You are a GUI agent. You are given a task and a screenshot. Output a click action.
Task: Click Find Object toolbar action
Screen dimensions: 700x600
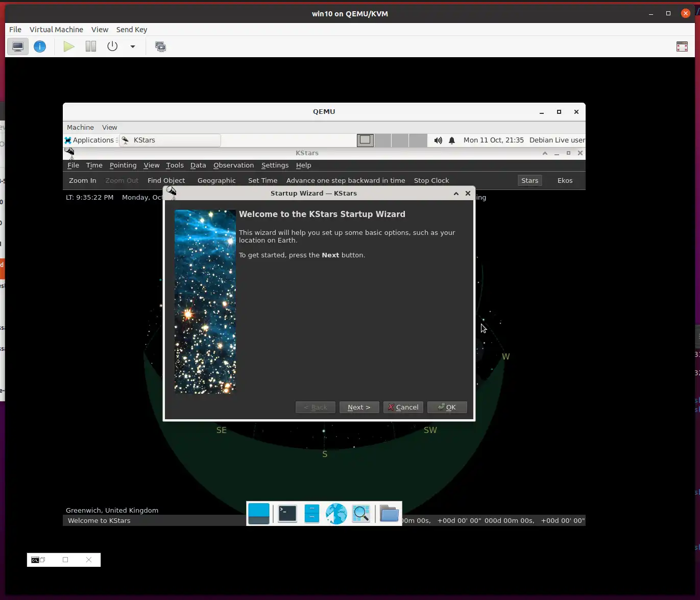pos(166,180)
